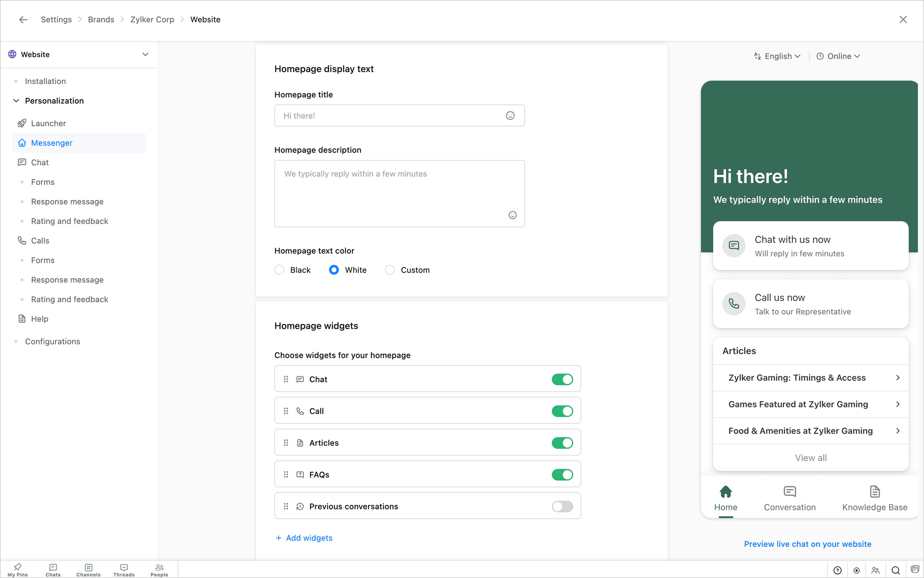
Task: Open Threads from the bottom bar
Action: pyautogui.click(x=124, y=569)
